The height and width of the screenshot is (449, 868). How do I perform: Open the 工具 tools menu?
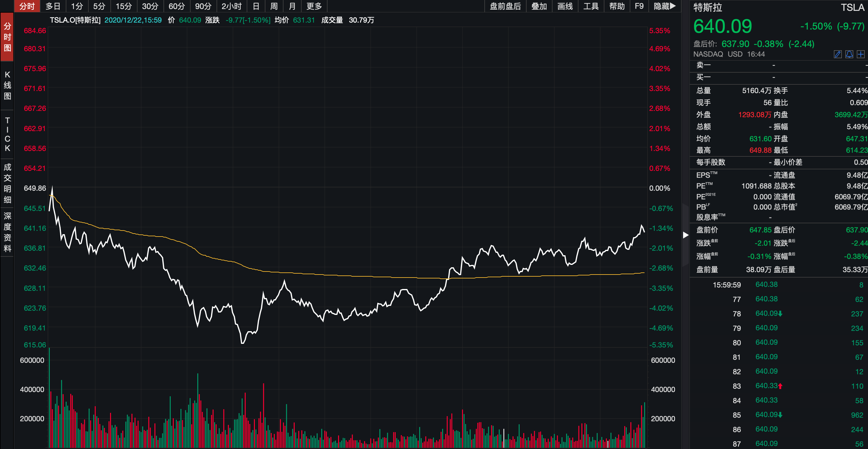click(x=591, y=6)
